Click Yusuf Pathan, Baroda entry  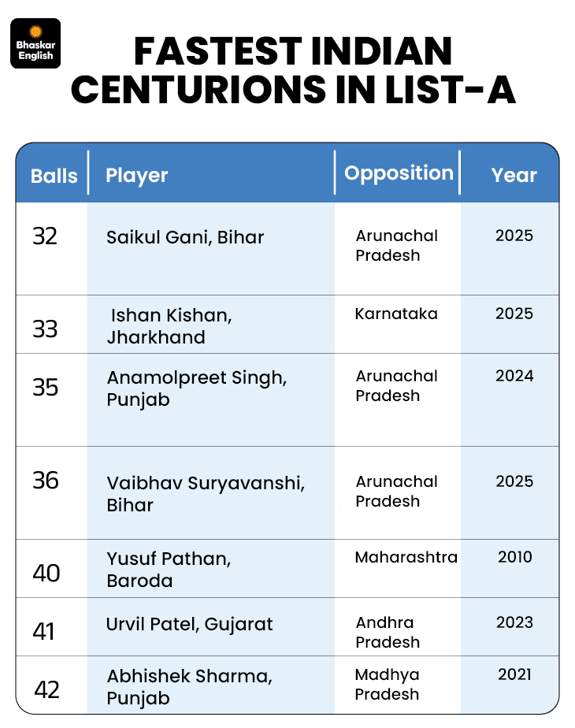(x=169, y=570)
